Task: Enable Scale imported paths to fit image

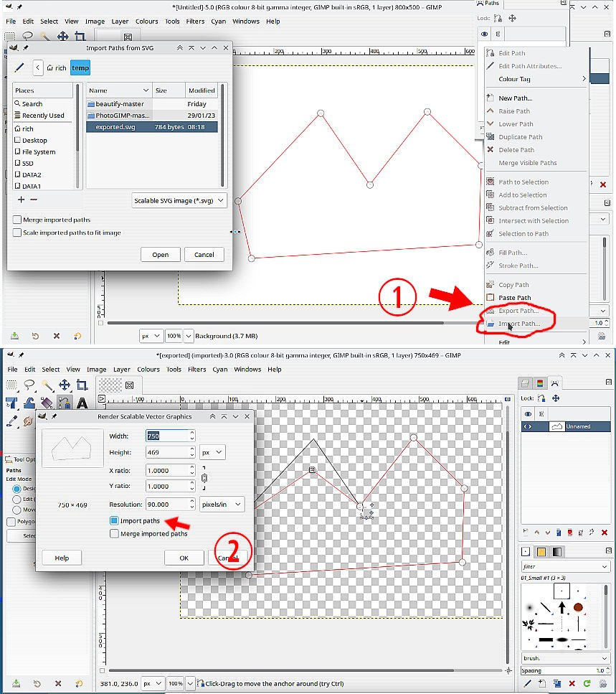Action: (17, 233)
